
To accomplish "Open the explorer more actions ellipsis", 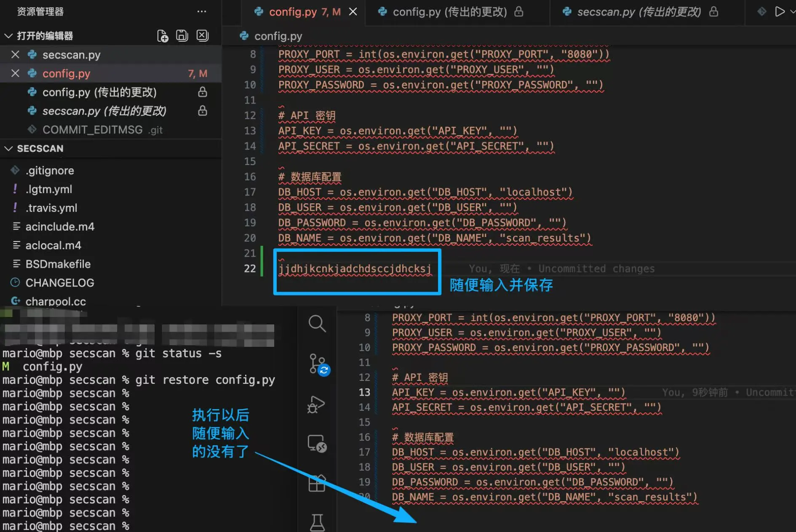I will point(202,11).
